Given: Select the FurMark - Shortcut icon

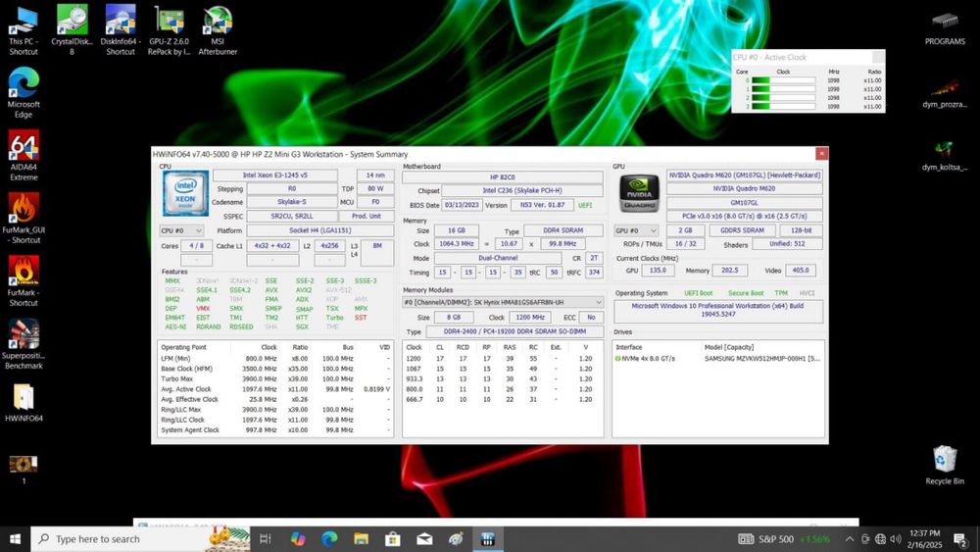Looking at the screenshot, I should click(x=24, y=280).
